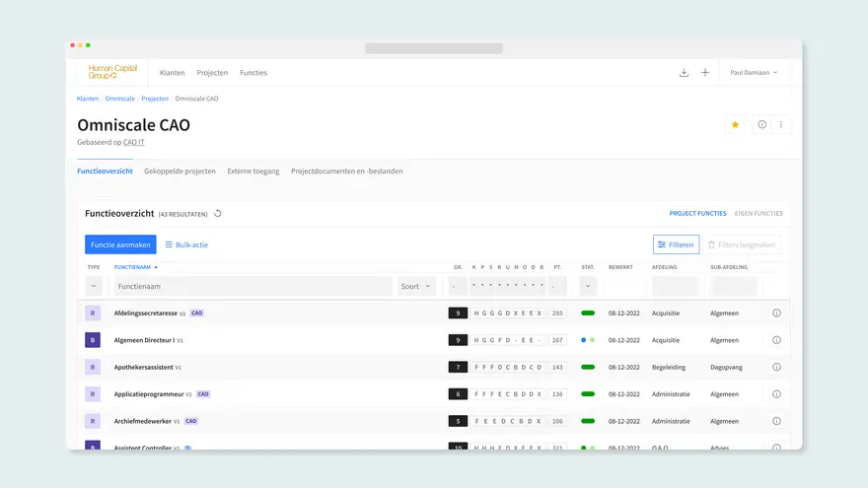The image size is (868, 488).
Task: Open Functies in main navigation
Action: coord(253,73)
